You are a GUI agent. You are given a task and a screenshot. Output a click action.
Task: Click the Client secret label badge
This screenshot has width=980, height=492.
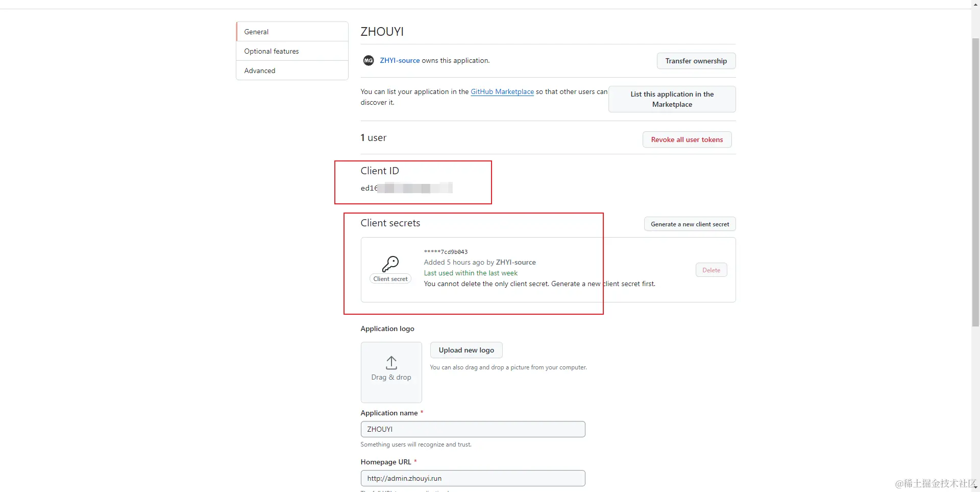390,279
